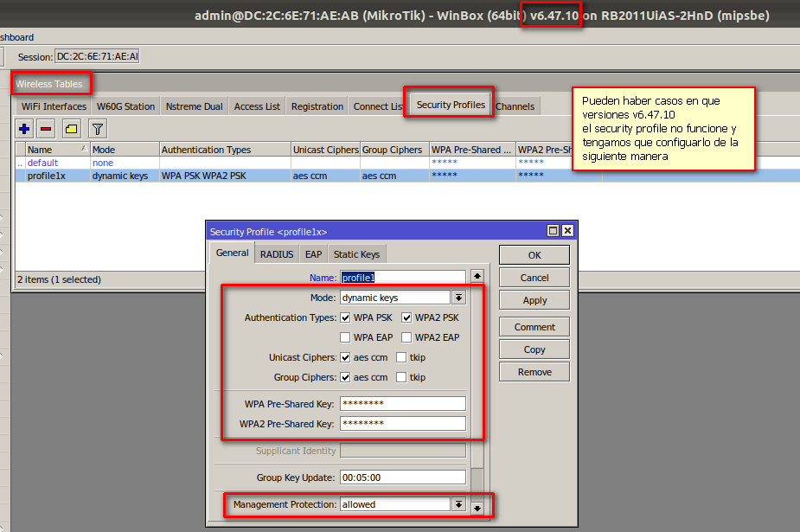Screen dimensions: 800x532
Task: Open the Static Keys tab
Action: 356,253
